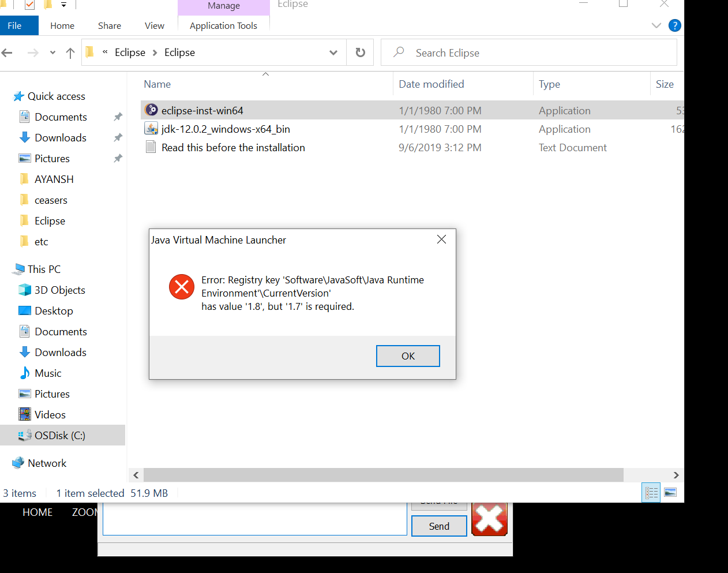
Task: Click HOME in the background window
Action: click(x=37, y=512)
